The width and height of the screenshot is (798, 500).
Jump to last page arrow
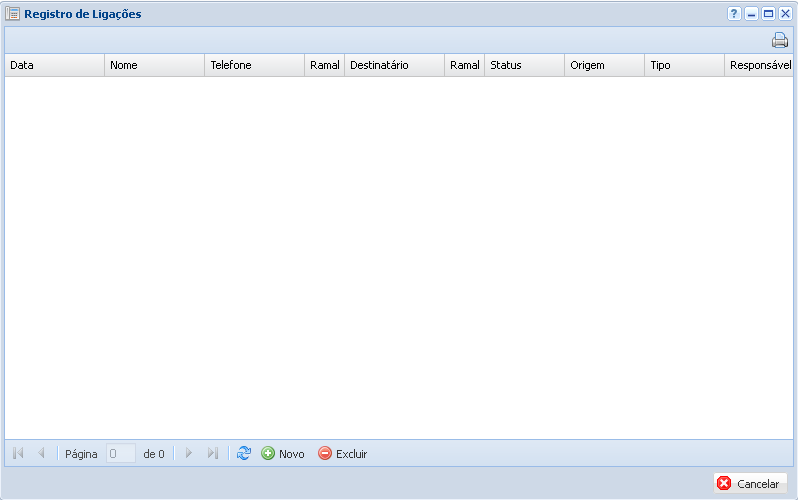tap(212, 454)
